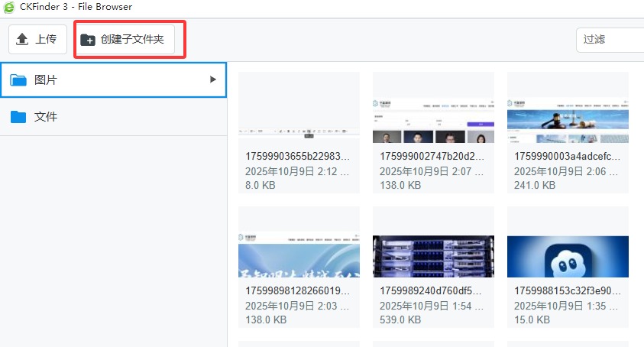Image resolution: width=644 pixels, height=347 pixels.
Task: Click the CKFinder logo in title bar
Action: click(x=8, y=7)
